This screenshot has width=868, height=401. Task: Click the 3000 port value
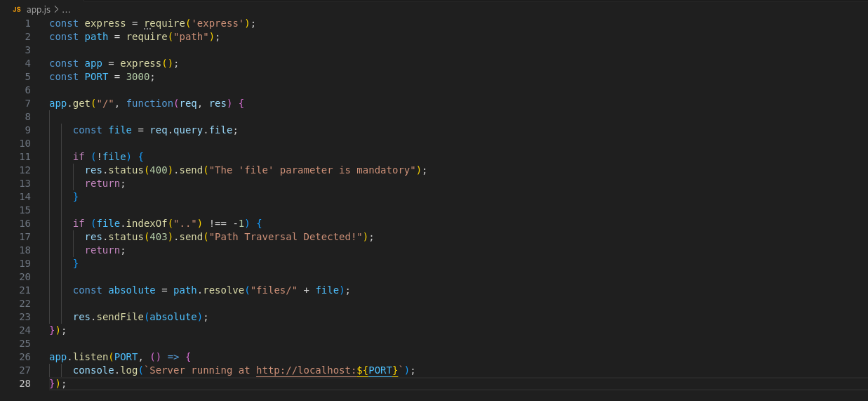point(138,77)
